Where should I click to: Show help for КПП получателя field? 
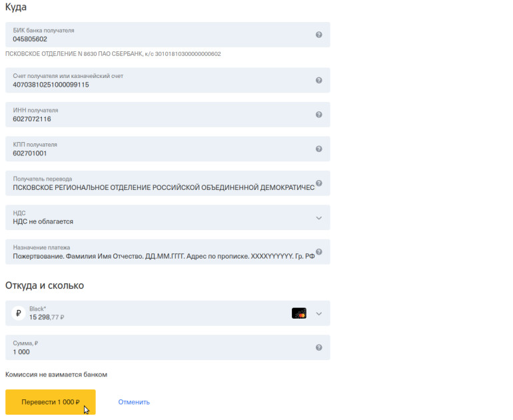point(318,149)
